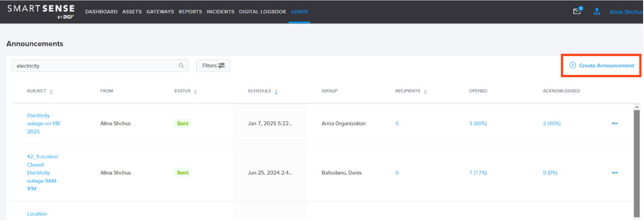Select the Admin menu item
Viewport: 644px width, 221px height.
(299, 12)
